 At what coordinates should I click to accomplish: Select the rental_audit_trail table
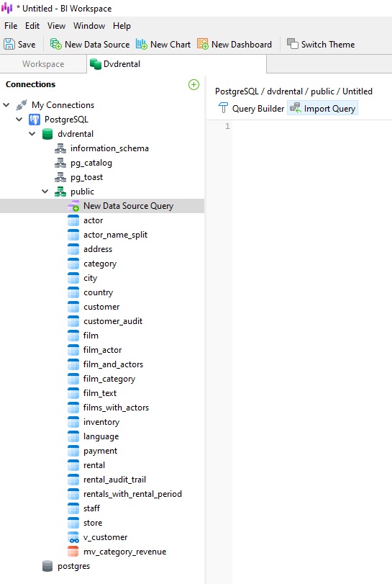(x=114, y=480)
